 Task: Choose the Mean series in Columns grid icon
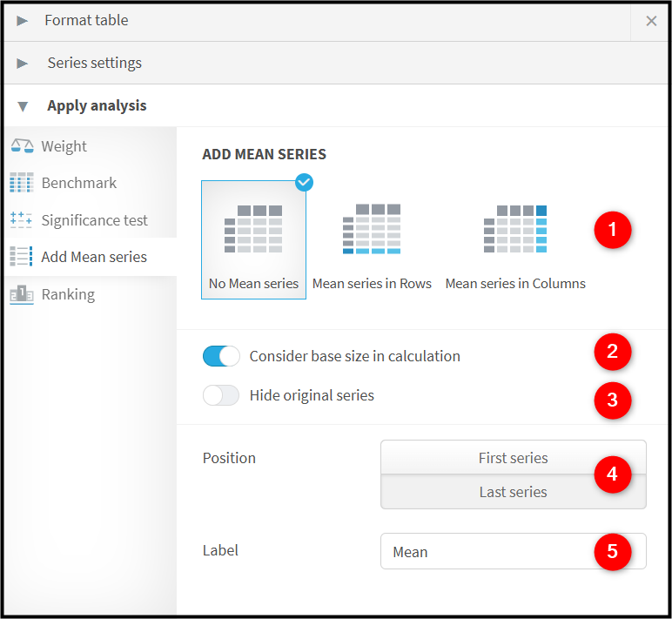coord(515,229)
